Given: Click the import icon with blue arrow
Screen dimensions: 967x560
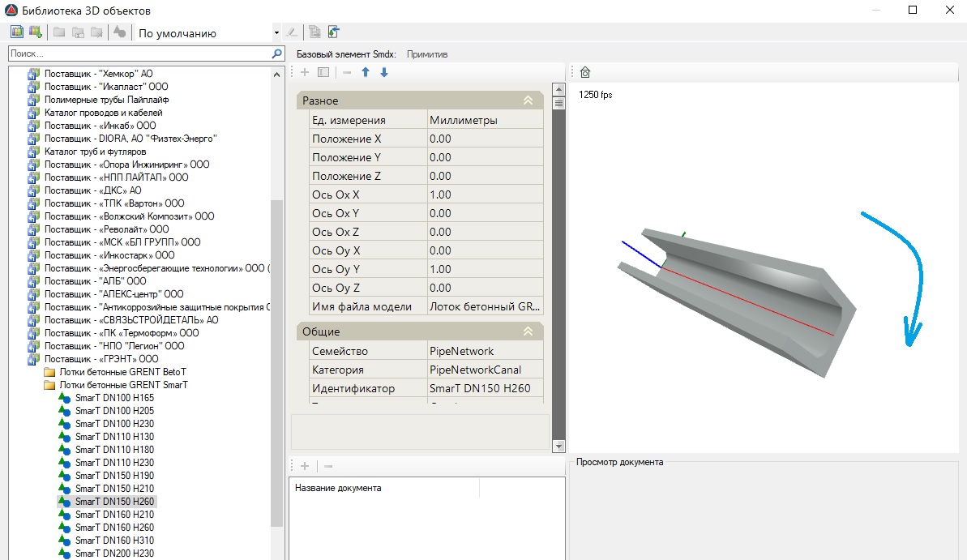Looking at the screenshot, I should tap(333, 32).
